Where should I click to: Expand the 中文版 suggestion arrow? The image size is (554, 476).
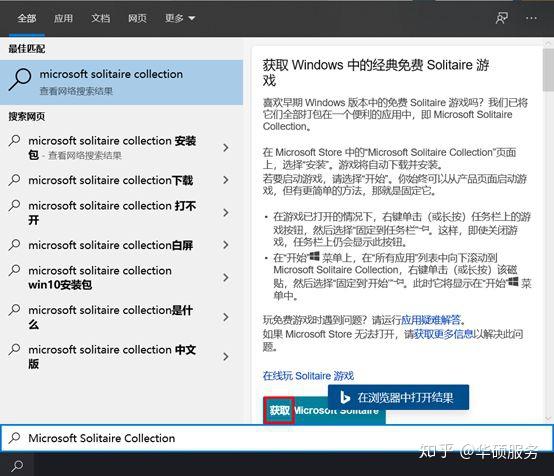tap(226, 357)
